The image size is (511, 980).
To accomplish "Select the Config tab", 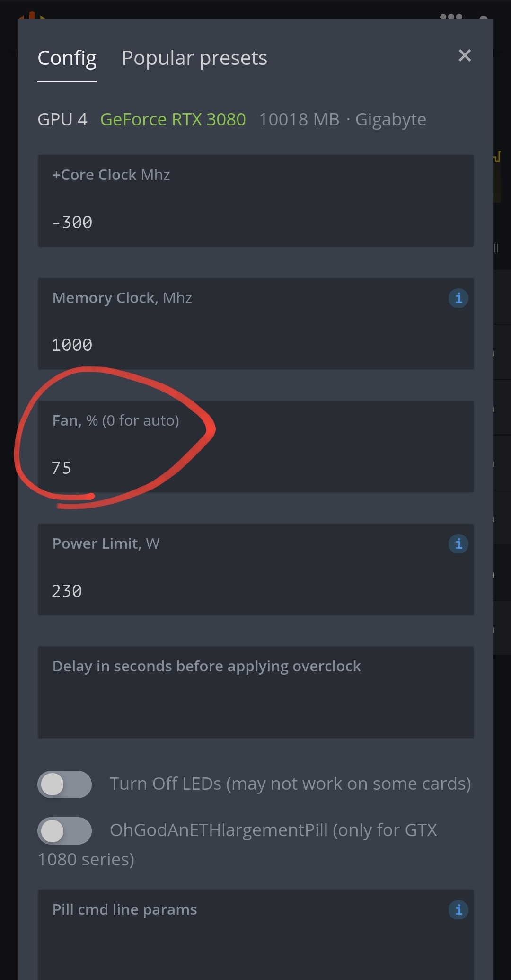I will pyautogui.click(x=67, y=58).
